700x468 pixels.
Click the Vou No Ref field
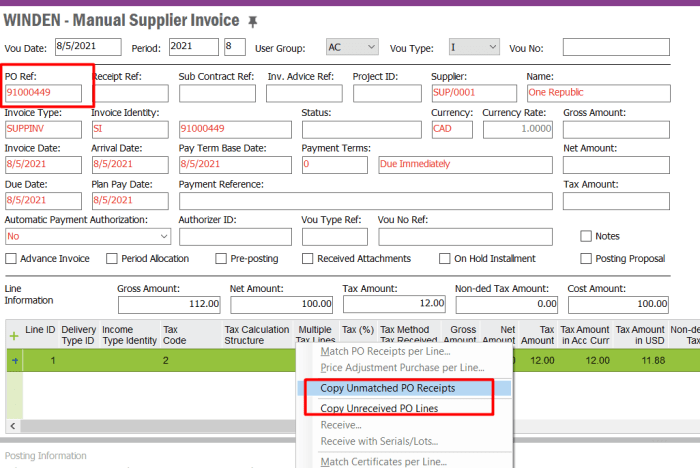[x=465, y=237]
